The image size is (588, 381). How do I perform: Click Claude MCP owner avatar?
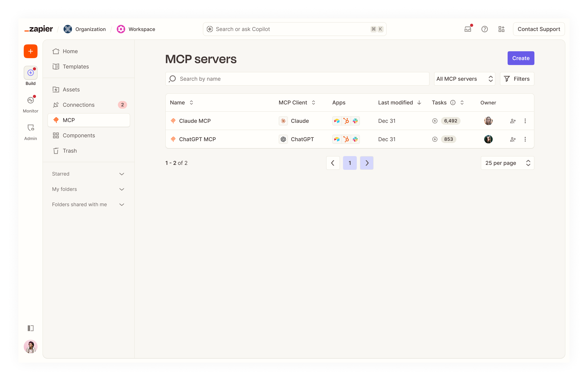[x=488, y=121]
